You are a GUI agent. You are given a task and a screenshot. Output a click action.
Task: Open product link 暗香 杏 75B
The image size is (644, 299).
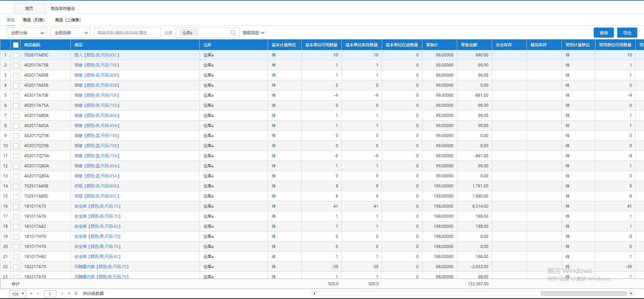pos(97,65)
